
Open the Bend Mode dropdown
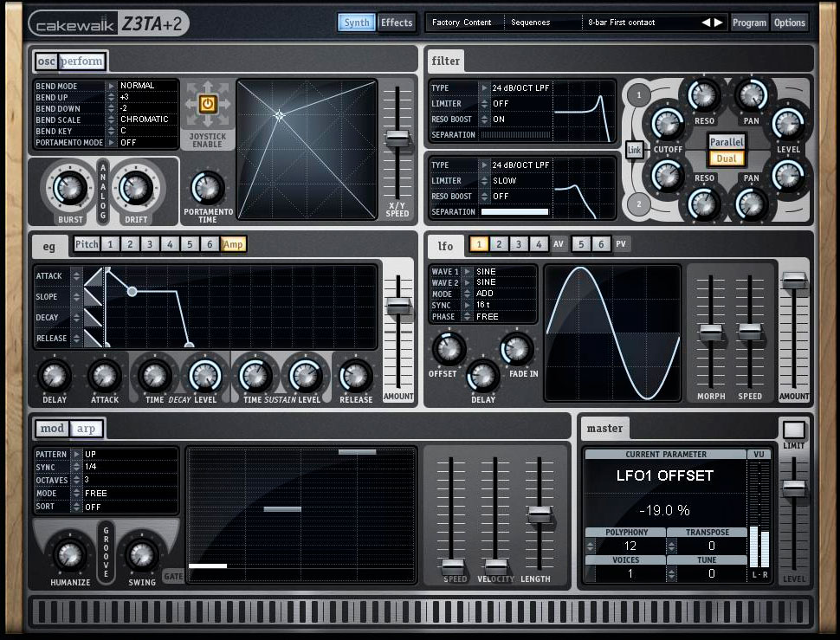(111, 86)
